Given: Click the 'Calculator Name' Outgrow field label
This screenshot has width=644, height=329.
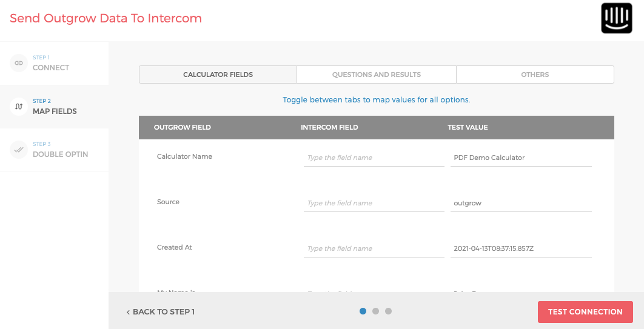Looking at the screenshot, I should click(184, 156).
